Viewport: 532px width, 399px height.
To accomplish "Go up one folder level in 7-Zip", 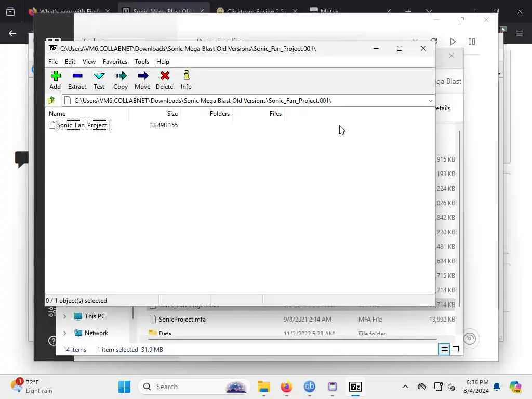I will point(52,100).
